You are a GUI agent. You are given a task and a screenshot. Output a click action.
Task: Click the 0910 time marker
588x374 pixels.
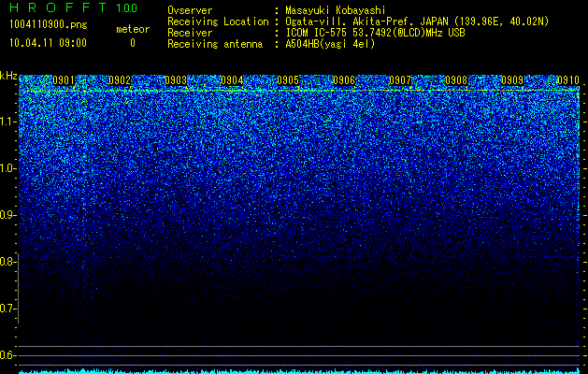click(568, 80)
